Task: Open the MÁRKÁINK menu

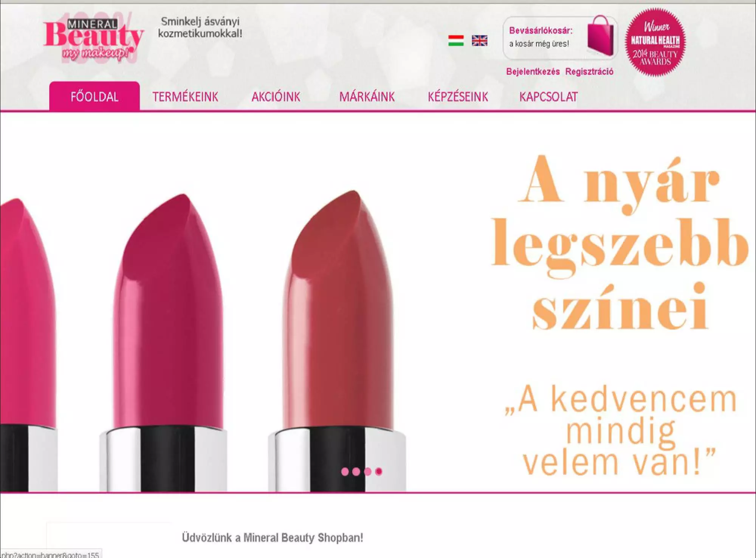Action: click(367, 97)
